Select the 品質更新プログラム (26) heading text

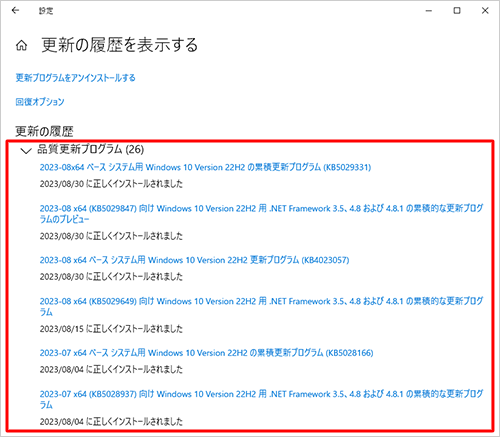90,149
